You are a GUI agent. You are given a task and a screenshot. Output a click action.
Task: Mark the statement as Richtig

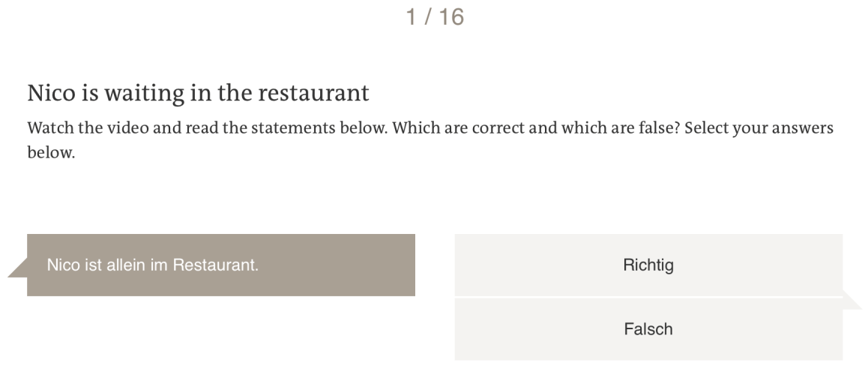coord(648,265)
